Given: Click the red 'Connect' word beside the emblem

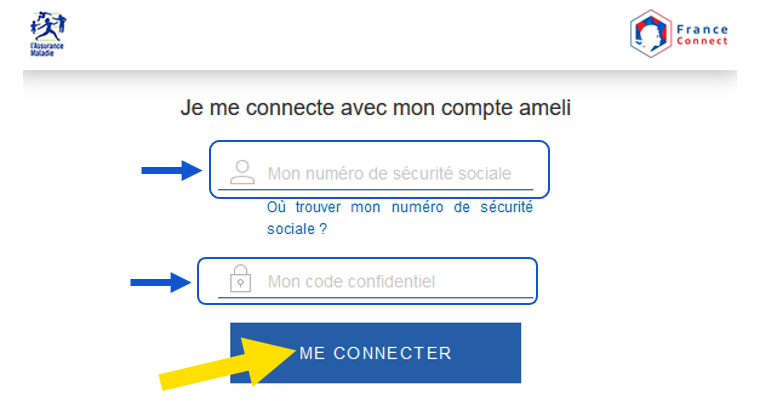Looking at the screenshot, I should (702, 41).
